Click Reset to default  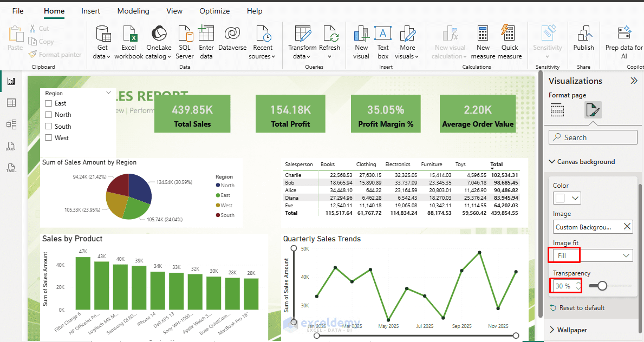tap(577, 307)
